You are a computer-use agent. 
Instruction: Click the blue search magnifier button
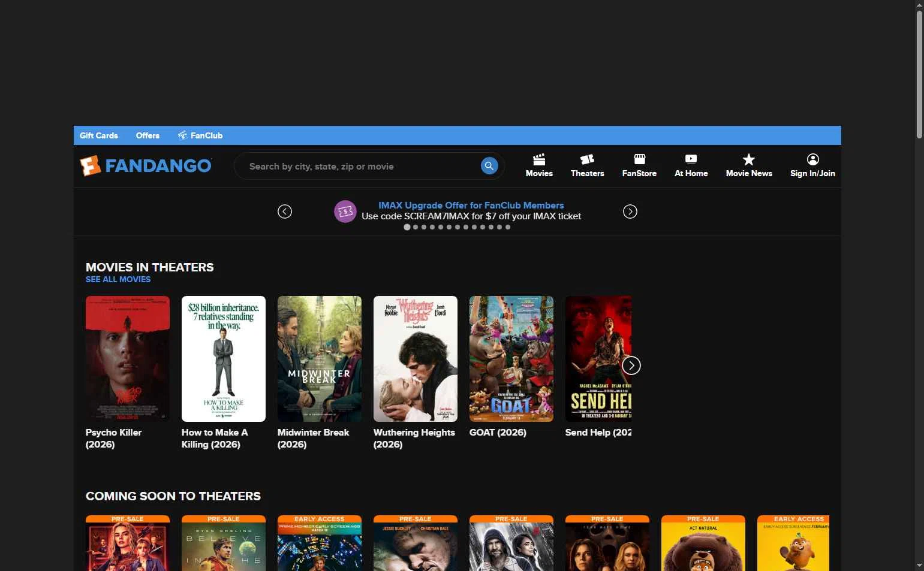point(489,166)
